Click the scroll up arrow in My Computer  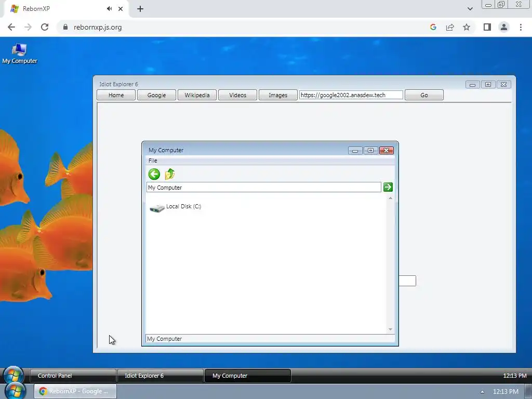(x=391, y=198)
